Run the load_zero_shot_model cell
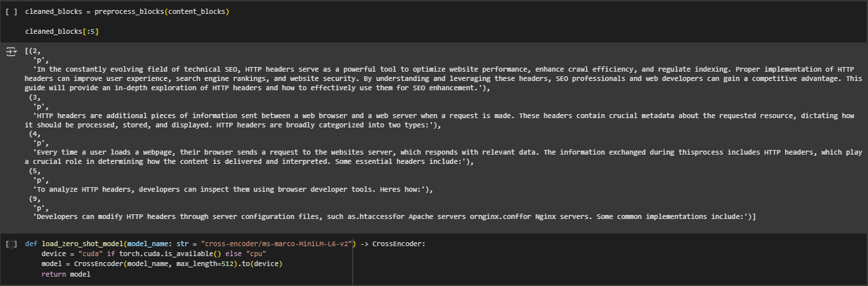This screenshot has height=286, width=868. coord(10,244)
